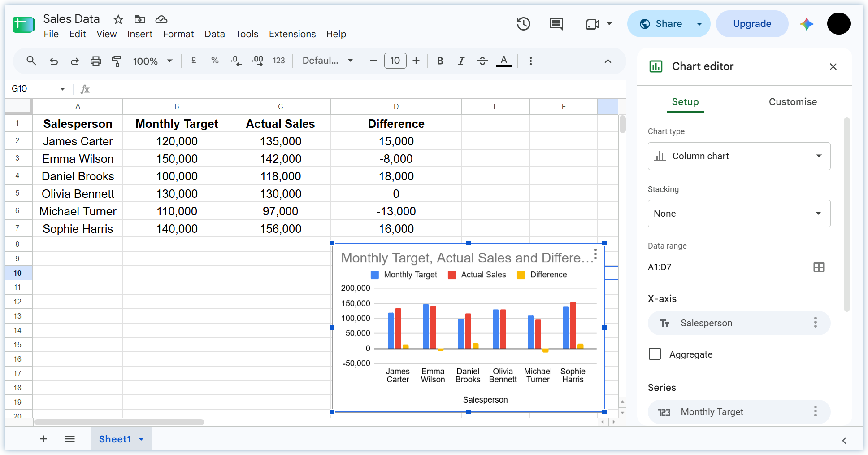Open the Default font dropdown
This screenshot has height=455, width=868.
point(328,61)
